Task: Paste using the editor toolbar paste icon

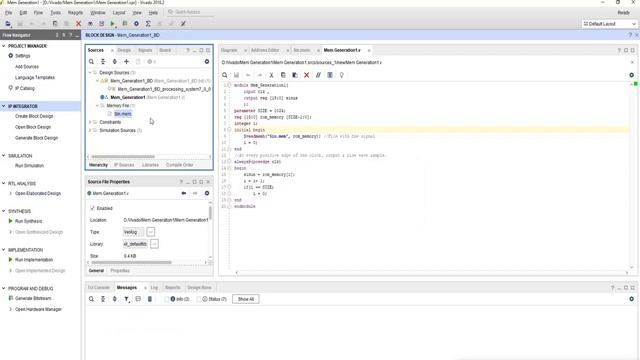Action: 295,75
